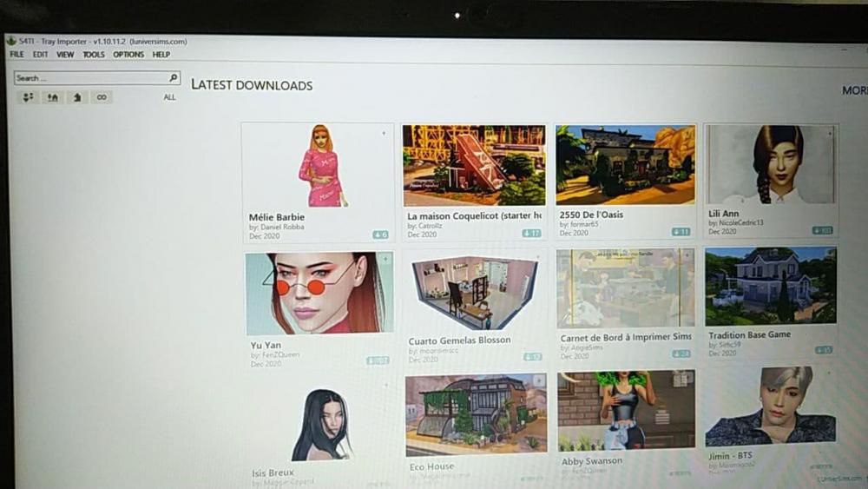Click author text "by: Daniel Robba"
The image size is (868, 489).
pyautogui.click(x=276, y=227)
